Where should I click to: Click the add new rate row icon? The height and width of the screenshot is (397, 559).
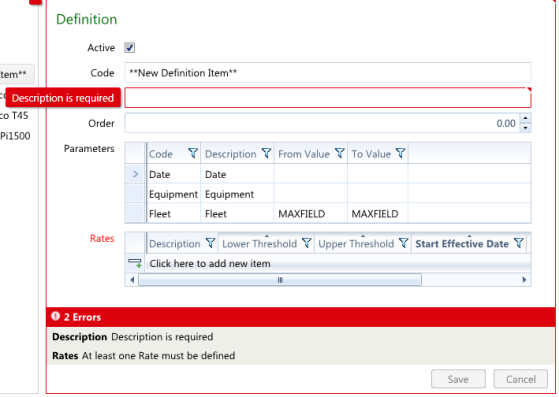(x=135, y=263)
